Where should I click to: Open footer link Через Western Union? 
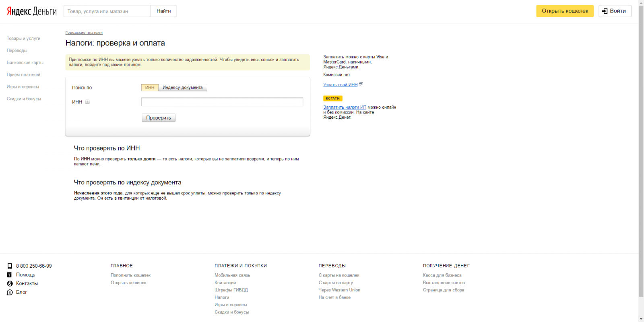[x=339, y=290]
